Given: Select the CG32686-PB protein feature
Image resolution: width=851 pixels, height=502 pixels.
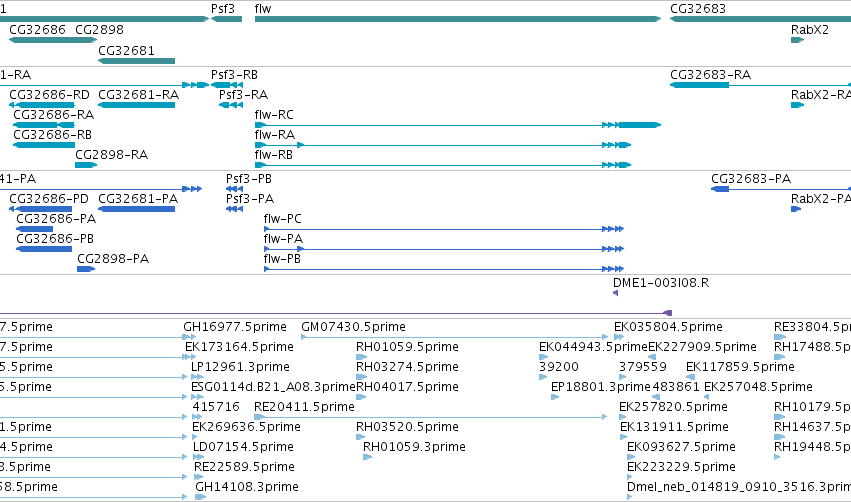Looking at the screenshot, I should (44, 249).
